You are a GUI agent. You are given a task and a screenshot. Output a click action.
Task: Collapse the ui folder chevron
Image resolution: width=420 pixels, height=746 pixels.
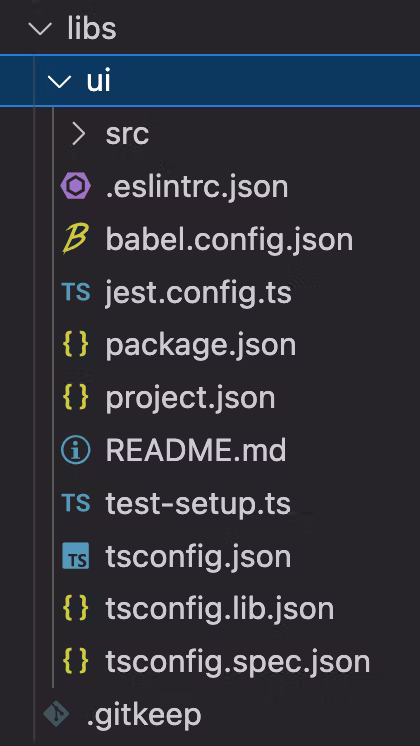59,81
